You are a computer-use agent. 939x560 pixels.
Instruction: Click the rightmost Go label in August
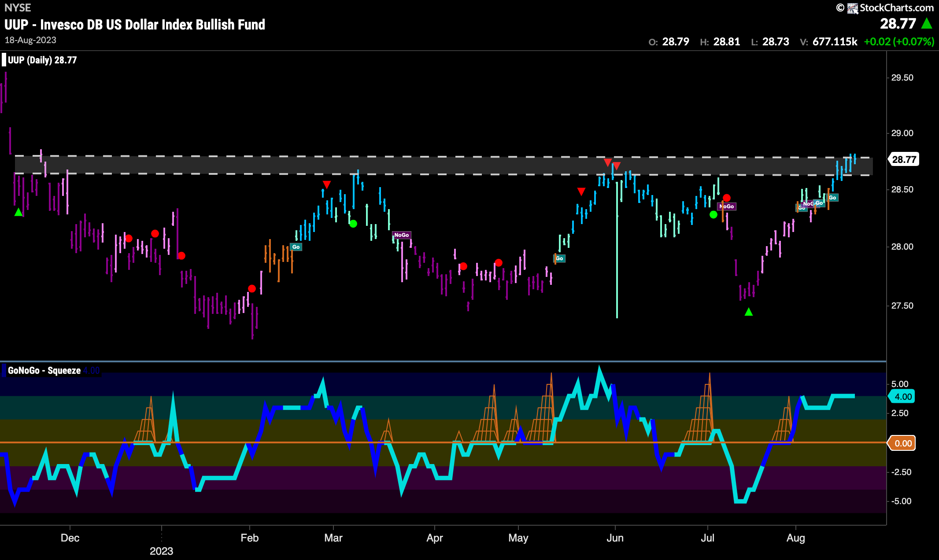832,198
